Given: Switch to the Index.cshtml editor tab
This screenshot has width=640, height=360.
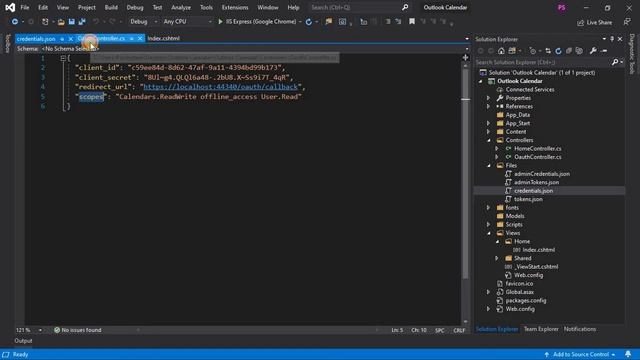Looking at the screenshot, I should 164,38.
